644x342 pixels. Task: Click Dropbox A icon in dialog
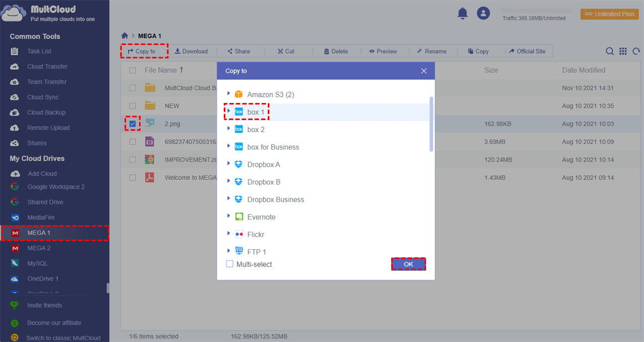coord(239,164)
